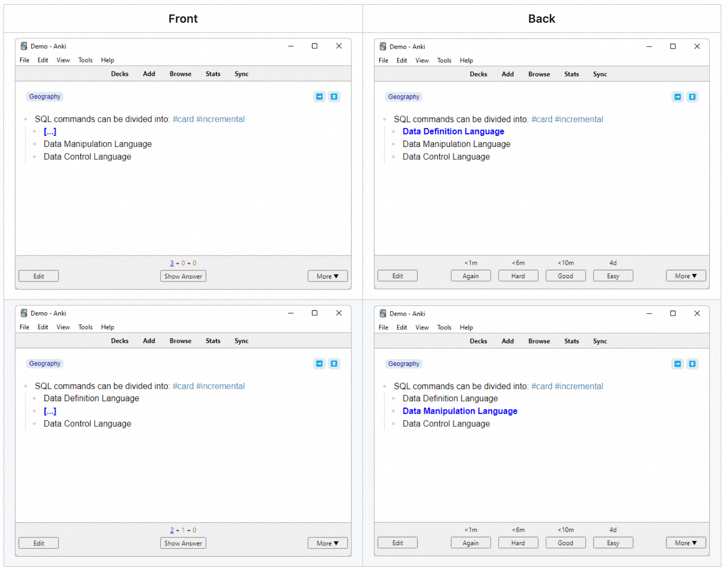Click down-arrow icon on bold Data Manipulation Language card

tap(692, 364)
